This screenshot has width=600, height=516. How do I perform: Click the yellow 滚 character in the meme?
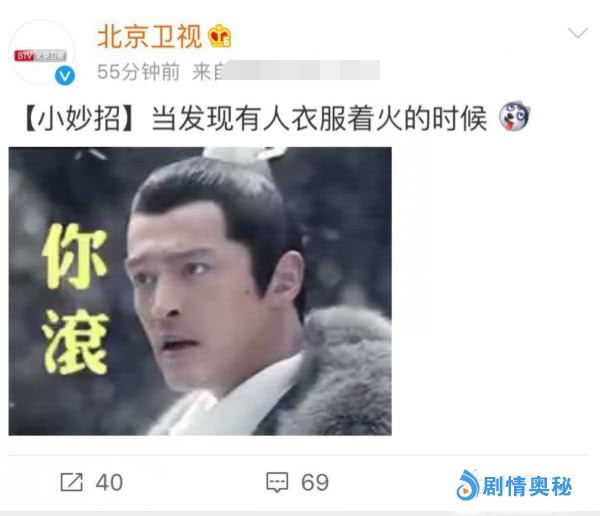click(x=75, y=342)
